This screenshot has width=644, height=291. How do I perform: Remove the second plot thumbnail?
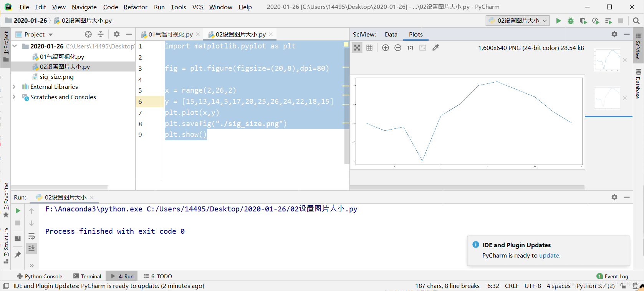pos(625,98)
